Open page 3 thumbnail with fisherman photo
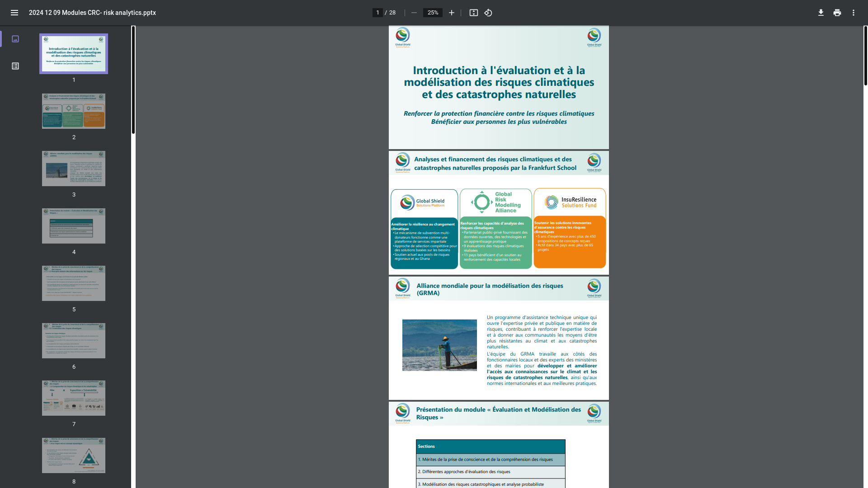Image resolution: width=868 pixels, height=488 pixels. [x=74, y=169]
